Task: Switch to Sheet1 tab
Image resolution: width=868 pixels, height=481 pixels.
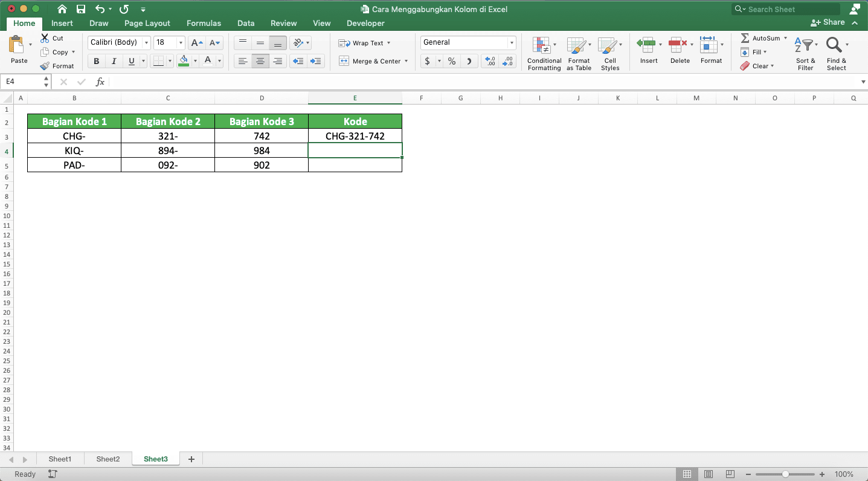Action: click(60, 459)
